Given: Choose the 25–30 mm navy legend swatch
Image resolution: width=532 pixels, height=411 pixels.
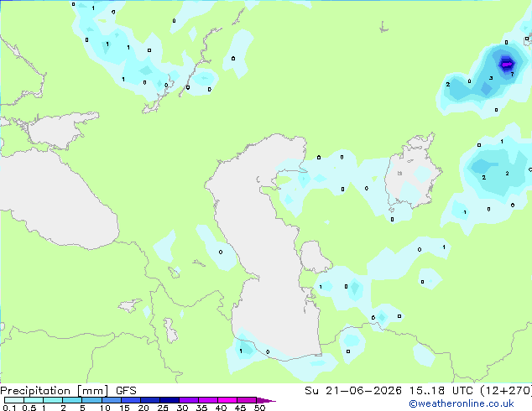Looking at the screenshot, I should 169,400.
